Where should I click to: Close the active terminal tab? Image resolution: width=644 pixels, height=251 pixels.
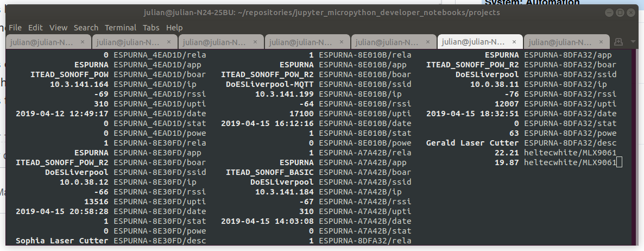(514, 42)
